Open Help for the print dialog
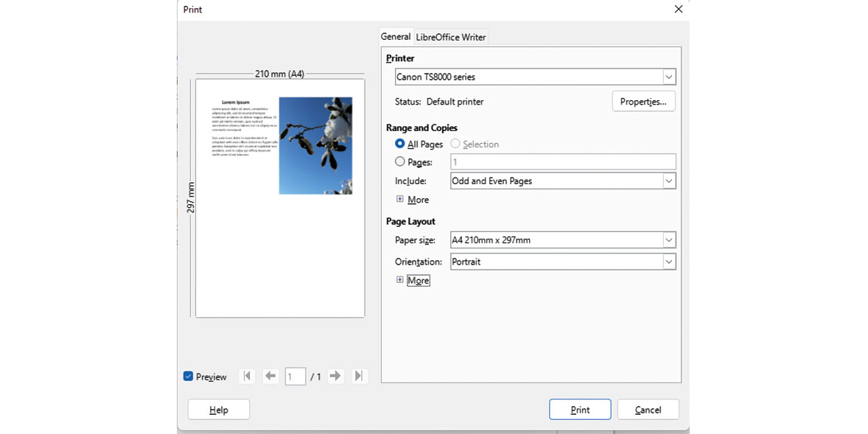This screenshot has height=434, width=868. 219,410
